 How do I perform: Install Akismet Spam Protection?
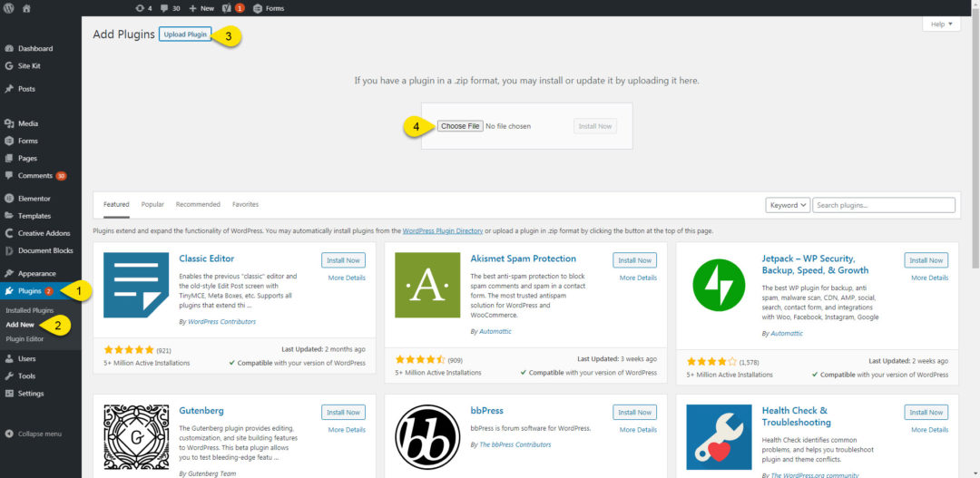pyautogui.click(x=634, y=260)
